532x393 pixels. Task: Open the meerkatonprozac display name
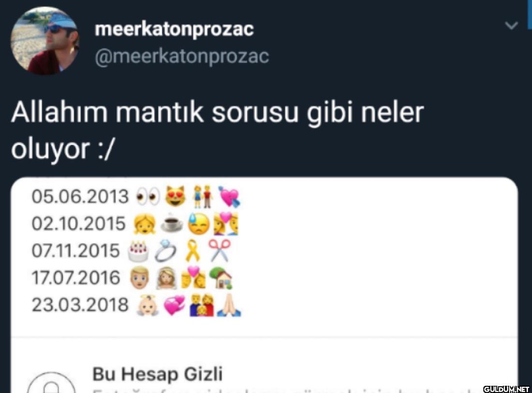pyautogui.click(x=175, y=29)
